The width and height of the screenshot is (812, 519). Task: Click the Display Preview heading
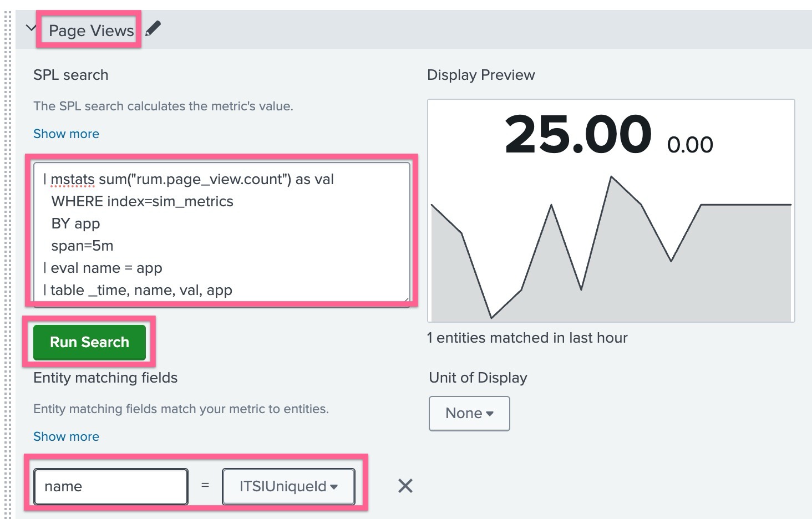pos(481,75)
